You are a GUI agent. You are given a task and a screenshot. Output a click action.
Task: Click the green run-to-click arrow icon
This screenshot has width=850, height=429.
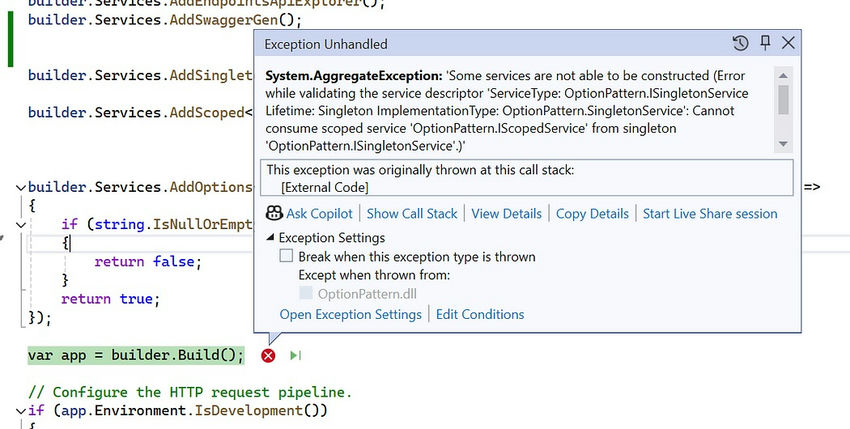(x=295, y=355)
